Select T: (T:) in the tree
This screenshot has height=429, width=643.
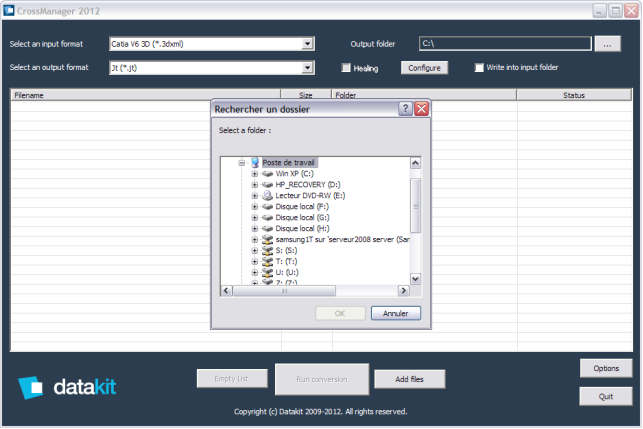pos(287,262)
